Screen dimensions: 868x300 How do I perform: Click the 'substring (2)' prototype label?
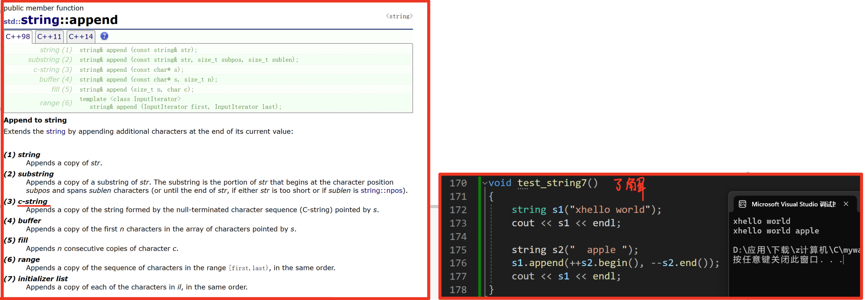coord(50,60)
